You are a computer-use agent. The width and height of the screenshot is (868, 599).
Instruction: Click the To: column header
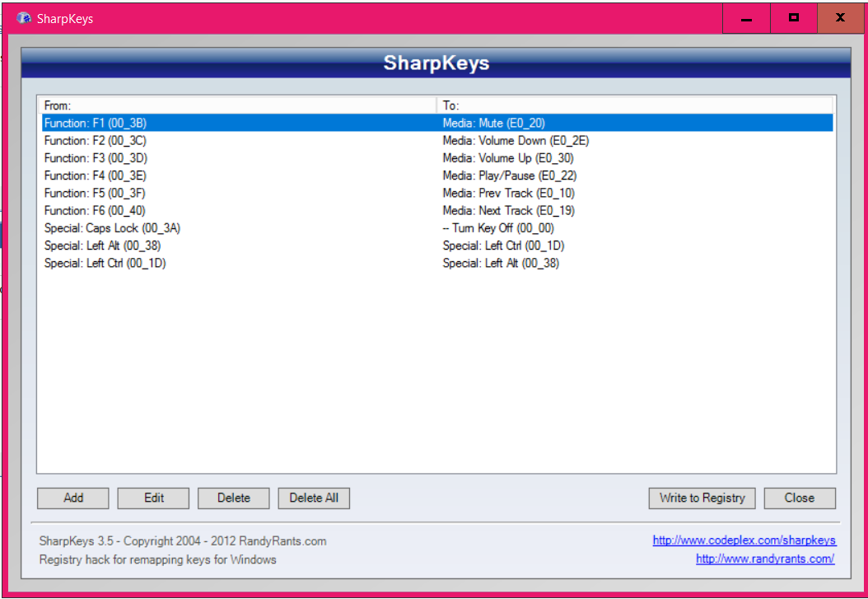636,105
